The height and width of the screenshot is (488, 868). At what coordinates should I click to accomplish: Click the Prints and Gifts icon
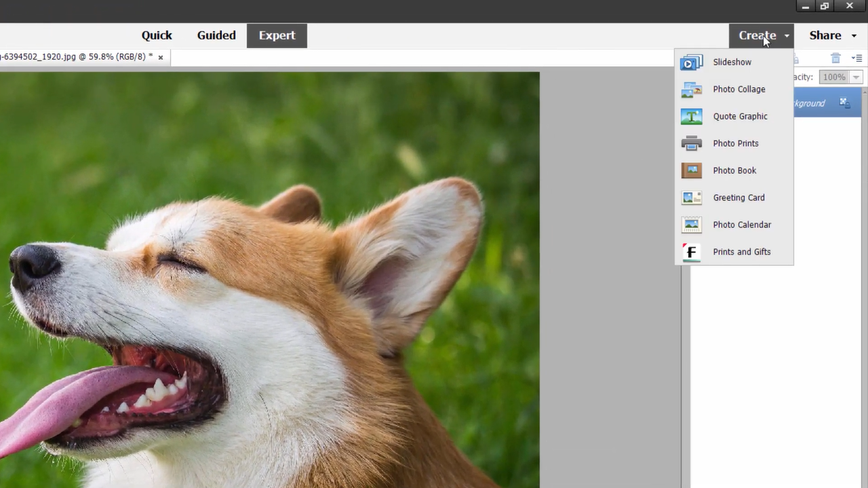pyautogui.click(x=691, y=252)
